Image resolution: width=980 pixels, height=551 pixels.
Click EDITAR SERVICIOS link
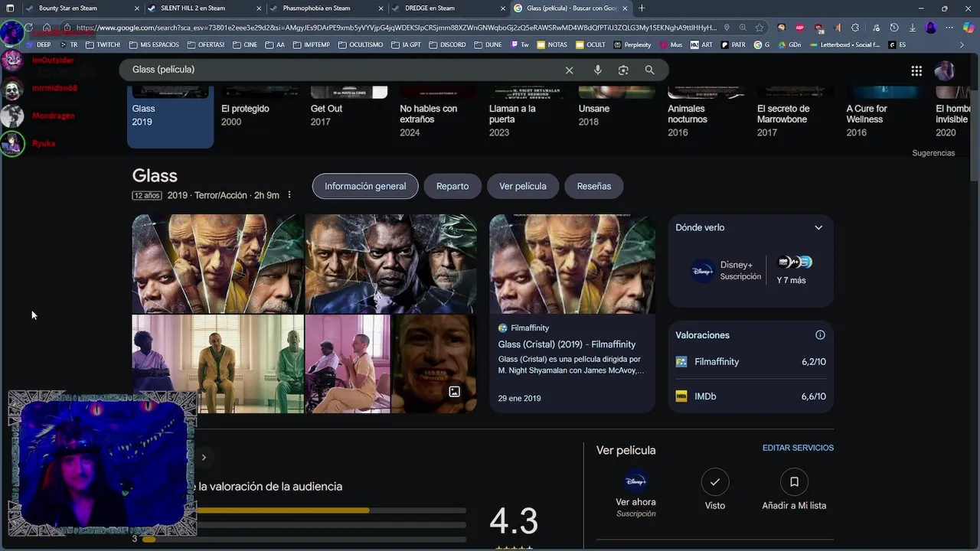[x=798, y=448]
